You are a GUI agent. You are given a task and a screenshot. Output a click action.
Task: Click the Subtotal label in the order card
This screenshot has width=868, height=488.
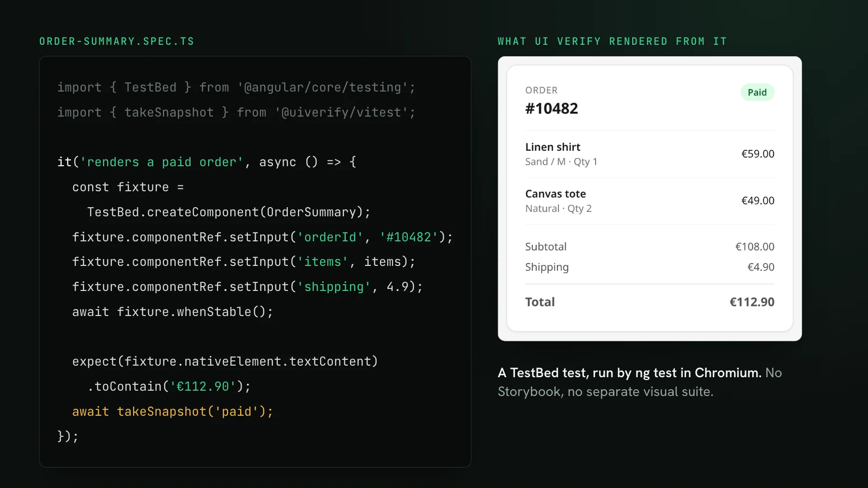[546, 247]
